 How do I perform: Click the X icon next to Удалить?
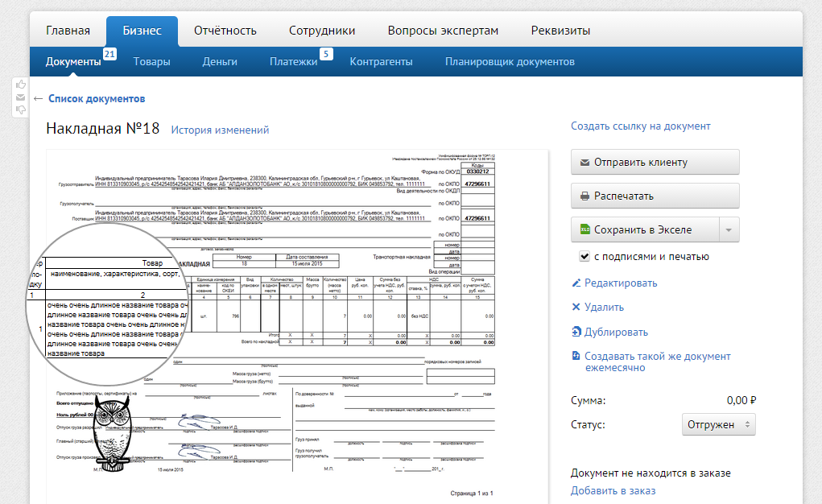coord(576,307)
